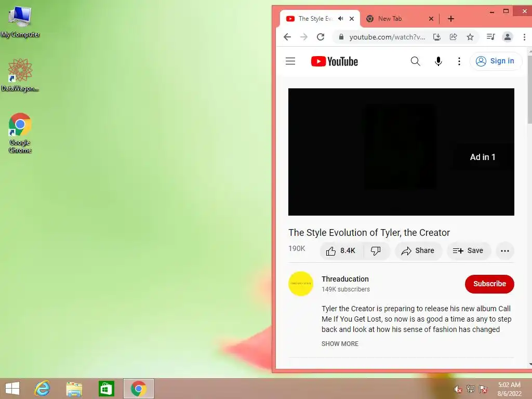Click Chrome icon in taskbar

(138, 389)
